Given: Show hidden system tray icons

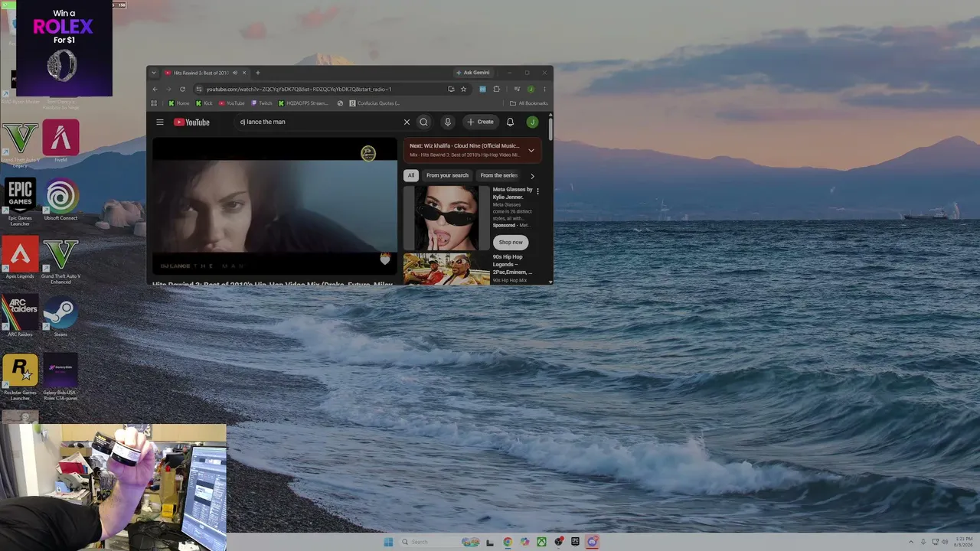Looking at the screenshot, I should [910, 542].
